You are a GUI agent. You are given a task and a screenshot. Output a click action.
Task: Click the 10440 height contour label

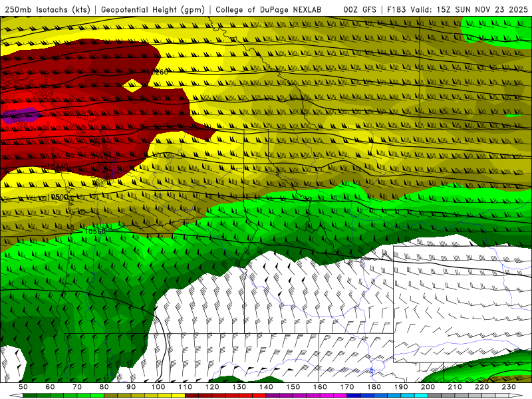pos(58,167)
